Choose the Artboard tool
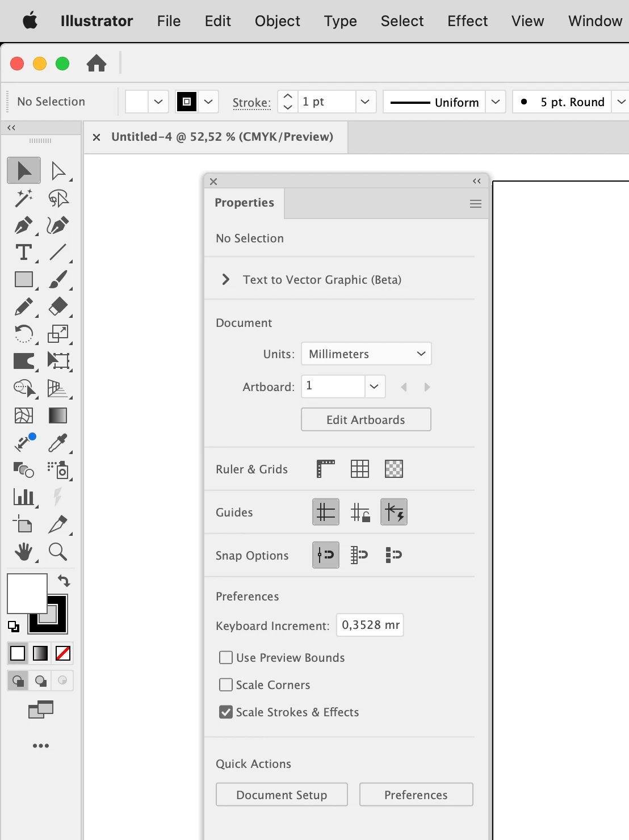 [24, 524]
